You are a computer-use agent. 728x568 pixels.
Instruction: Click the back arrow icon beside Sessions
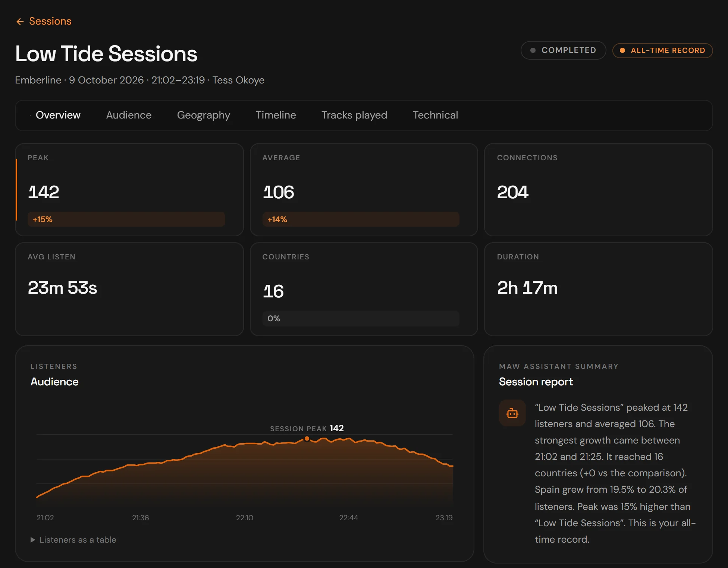click(x=20, y=22)
